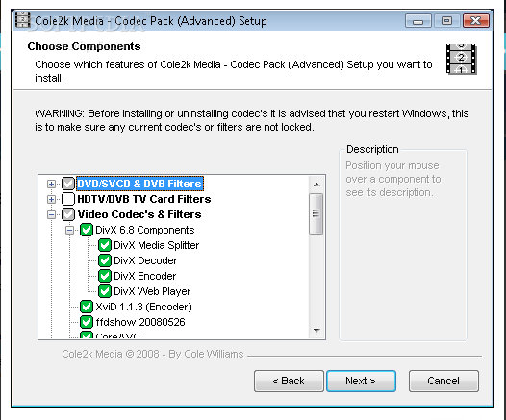Select HDTV/DVB TV Card Filters label

coord(144,199)
